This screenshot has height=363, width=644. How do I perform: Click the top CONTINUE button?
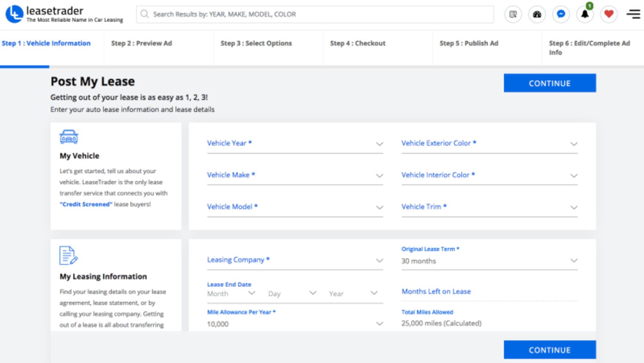click(550, 83)
